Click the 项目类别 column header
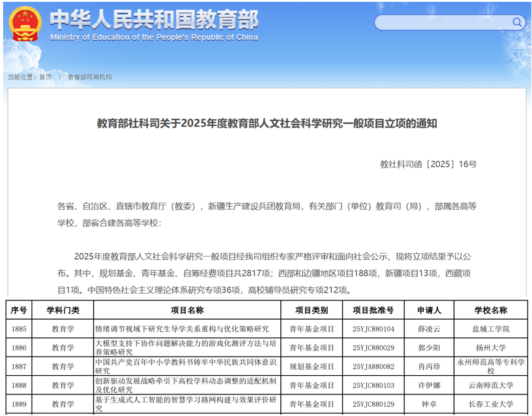This screenshot has height=416, width=532. click(x=311, y=310)
